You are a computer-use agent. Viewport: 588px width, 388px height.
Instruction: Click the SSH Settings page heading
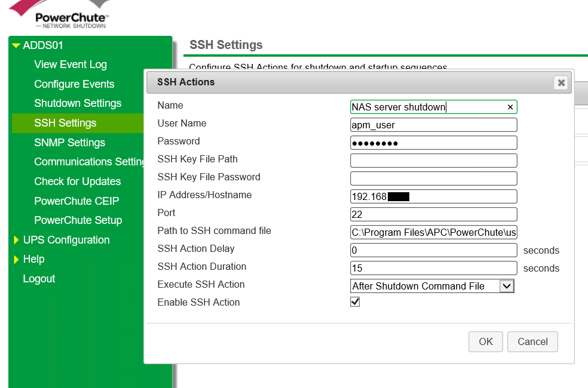[x=226, y=45]
